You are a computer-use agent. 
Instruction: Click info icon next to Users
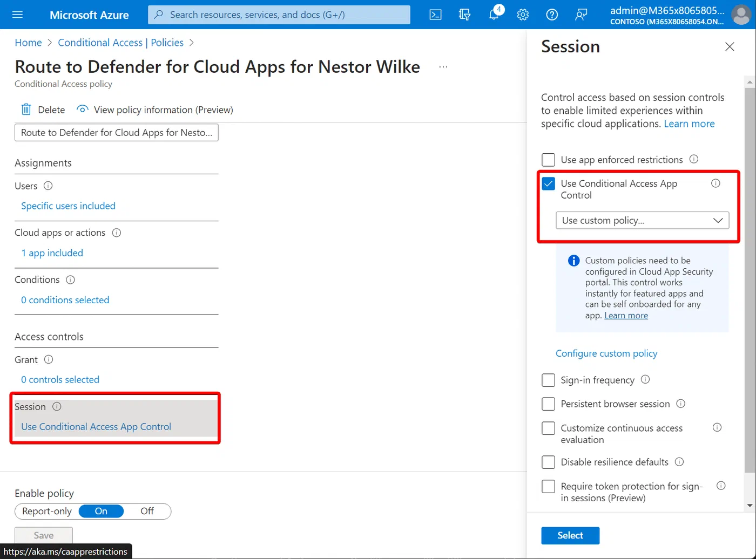[x=48, y=186]
